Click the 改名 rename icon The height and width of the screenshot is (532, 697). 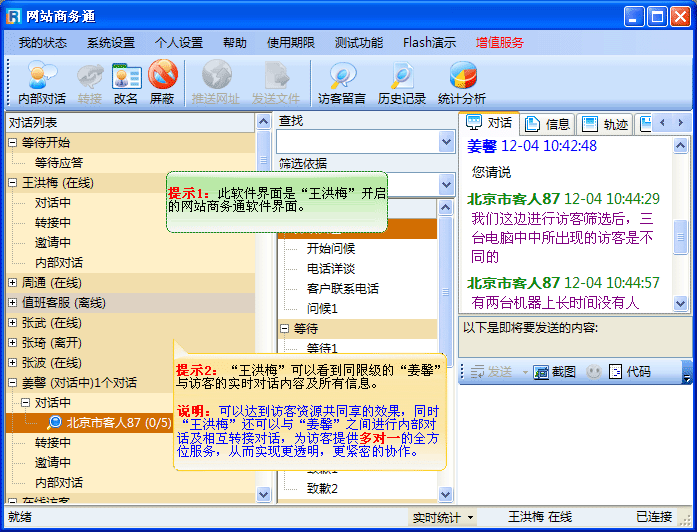(x=126, y=82)
